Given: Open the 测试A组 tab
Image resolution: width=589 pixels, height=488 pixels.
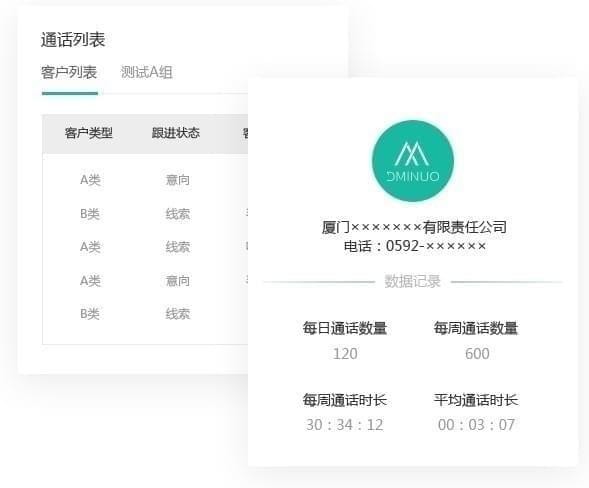Looking at the screenshot, I should pyautogui.click(x=146, y=72).
